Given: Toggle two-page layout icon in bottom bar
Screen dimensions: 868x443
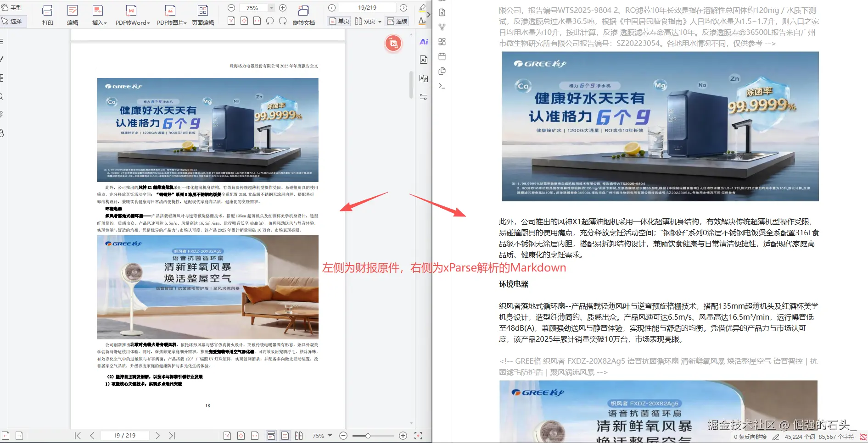Looking at the screenshot, I should [299, 436].
